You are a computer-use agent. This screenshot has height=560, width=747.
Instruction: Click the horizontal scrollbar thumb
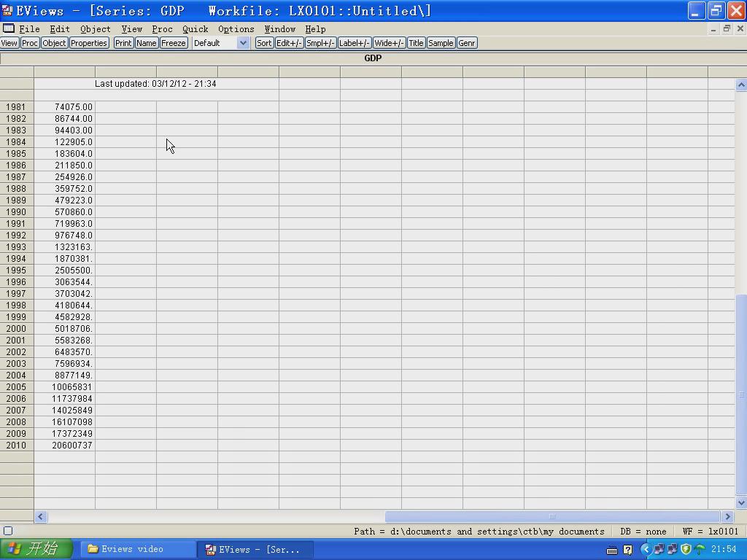(552, 516)
